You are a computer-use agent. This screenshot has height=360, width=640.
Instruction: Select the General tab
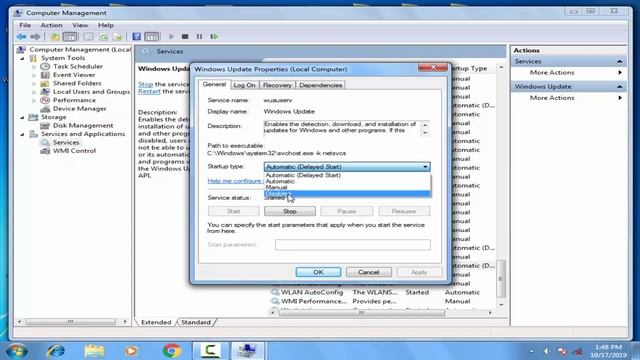click(x=214, y=84)
